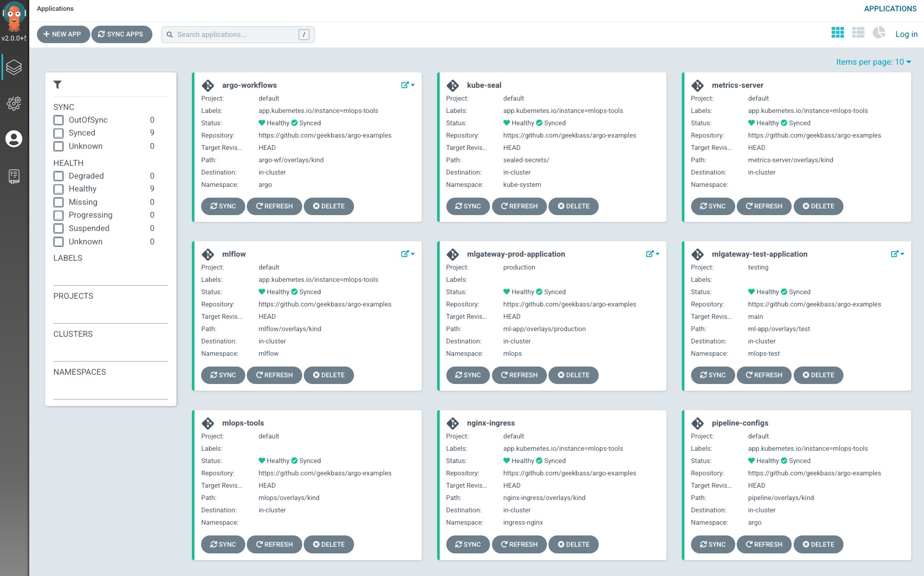Image resolution: width=924 pixels, height=576 pixels.
Task: Click the filter funnel icon
Action: [x=57, y=85]
